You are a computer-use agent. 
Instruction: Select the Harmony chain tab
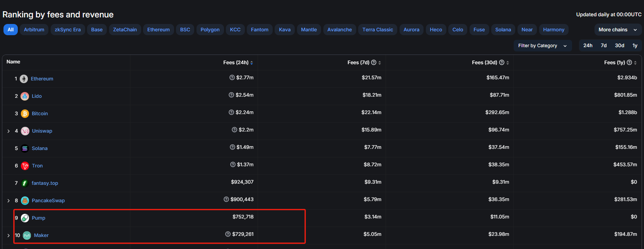[x=553, y=30]
